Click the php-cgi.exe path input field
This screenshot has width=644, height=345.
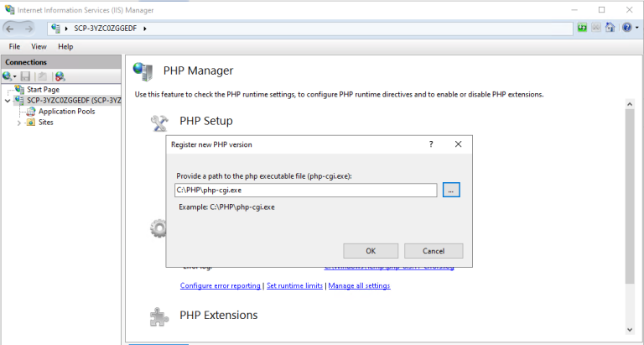pos(305,190)
